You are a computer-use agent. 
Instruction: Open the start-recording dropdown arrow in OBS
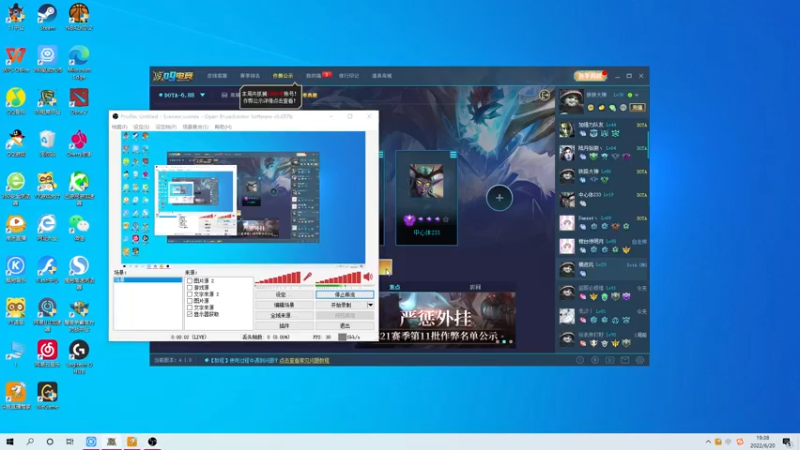click(x=370, y=305)
